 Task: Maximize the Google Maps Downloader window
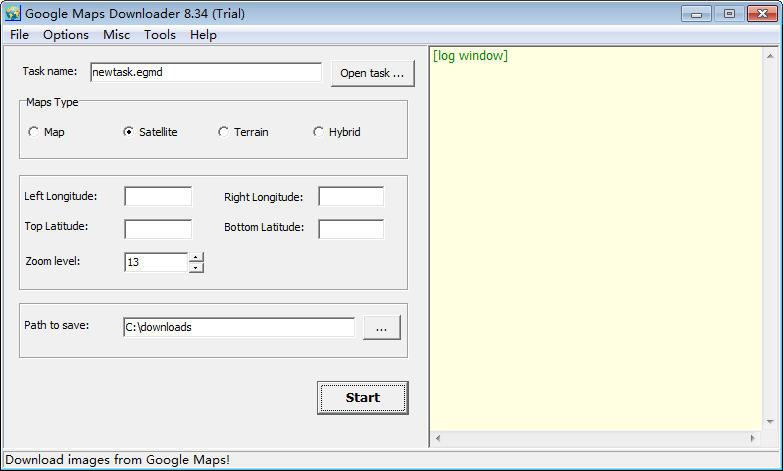[x=729, y=14]
